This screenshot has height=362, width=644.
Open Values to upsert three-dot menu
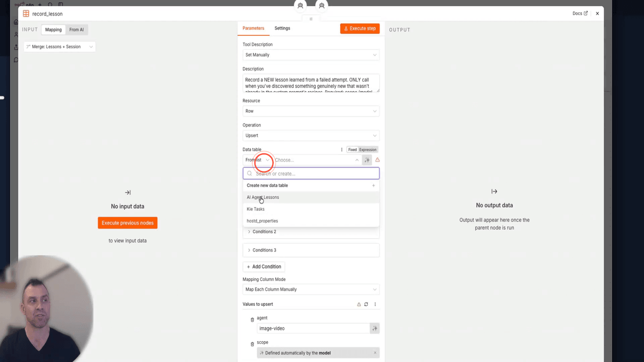tap(375, 304)
